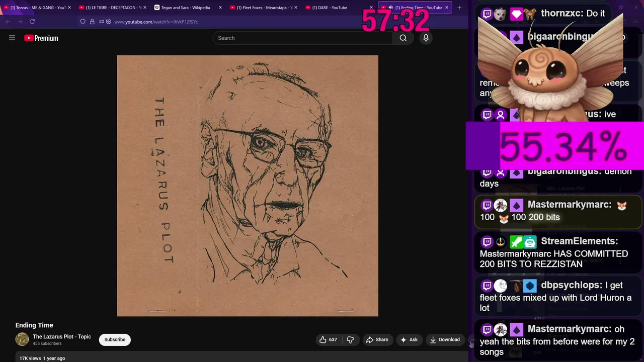
Task: Click the album art video player
Action: [x=248, y=186]
